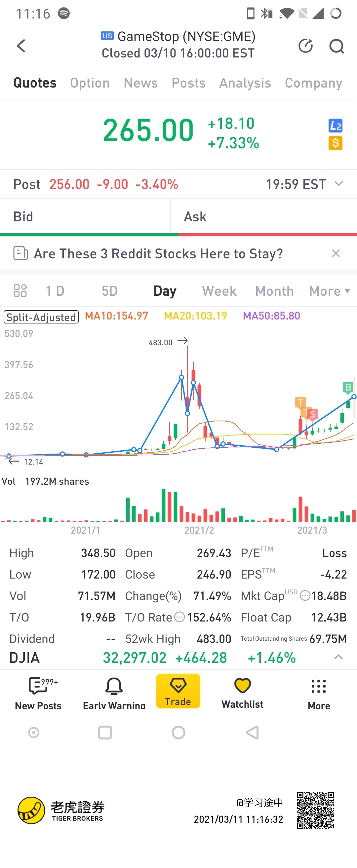Toggle the Split-Adjusted option
The height and width of the screenshot is (868, 357).
[41, 317]
